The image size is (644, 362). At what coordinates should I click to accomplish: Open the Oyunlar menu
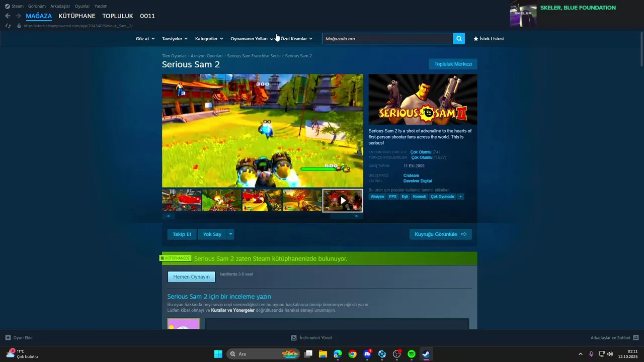tap(83, 6)
